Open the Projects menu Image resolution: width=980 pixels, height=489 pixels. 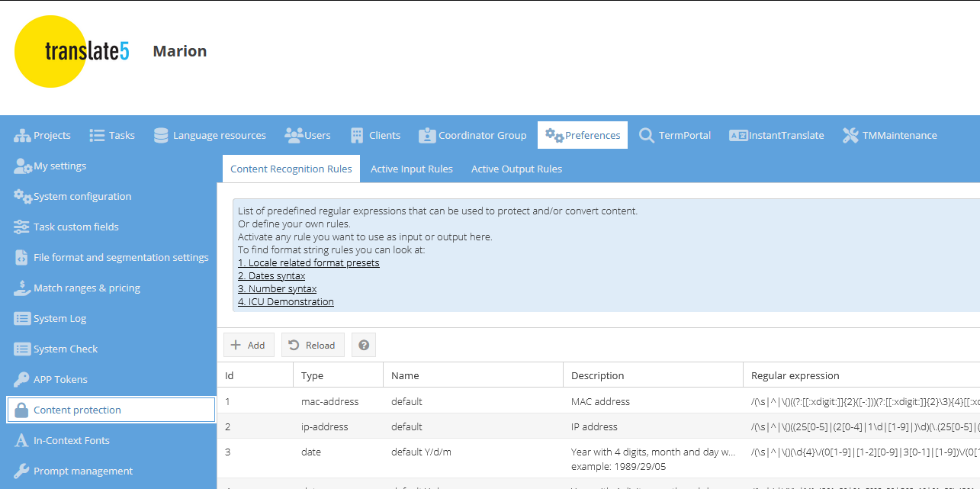point(42,135)
